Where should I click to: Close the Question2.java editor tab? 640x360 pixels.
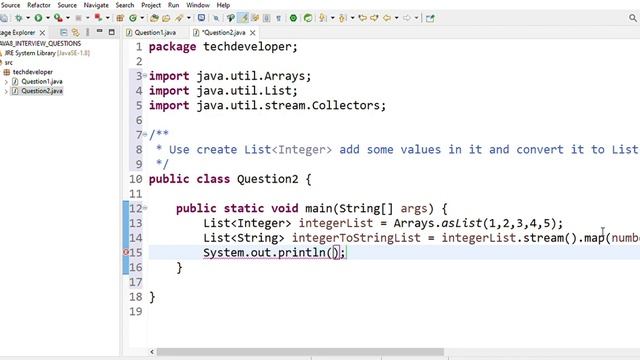point(253,33)
